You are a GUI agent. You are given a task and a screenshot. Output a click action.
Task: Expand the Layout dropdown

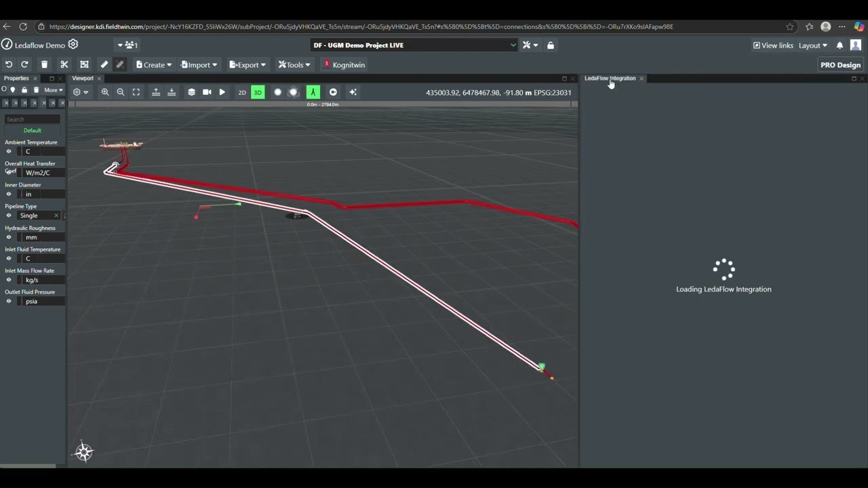tap(812, 45)
